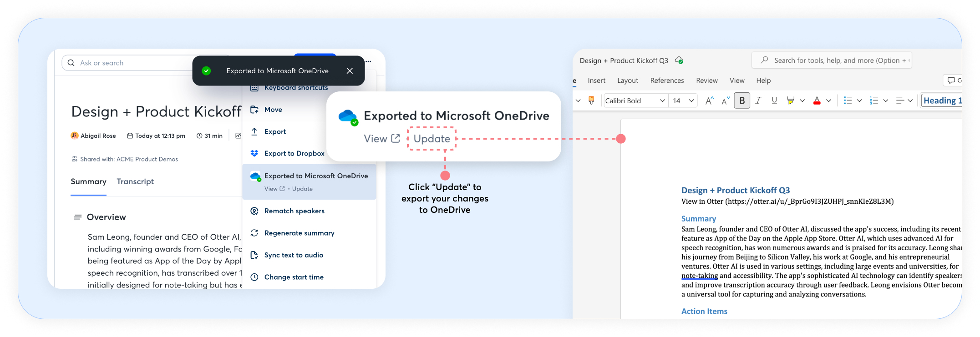Image resolution: width=980 pixels, height=337 pixels.
Task: Select Sync text to audio
Action: tap(294, 255)
